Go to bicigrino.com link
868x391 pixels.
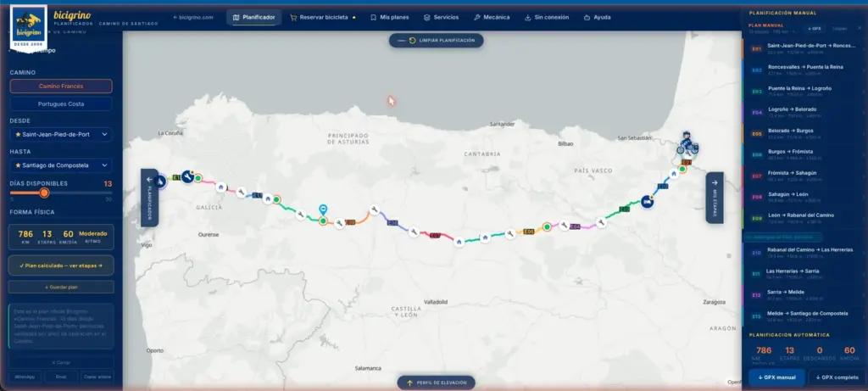point(193,17)
